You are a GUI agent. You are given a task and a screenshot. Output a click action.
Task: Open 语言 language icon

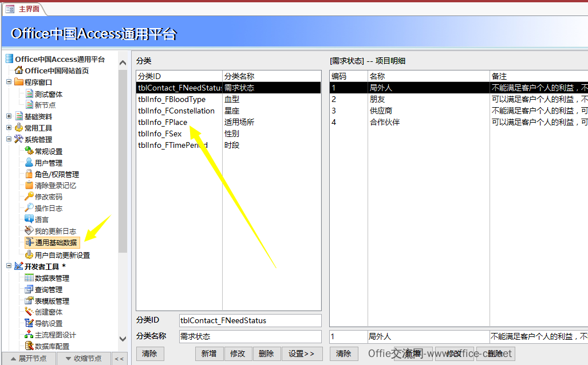(29, 219)
